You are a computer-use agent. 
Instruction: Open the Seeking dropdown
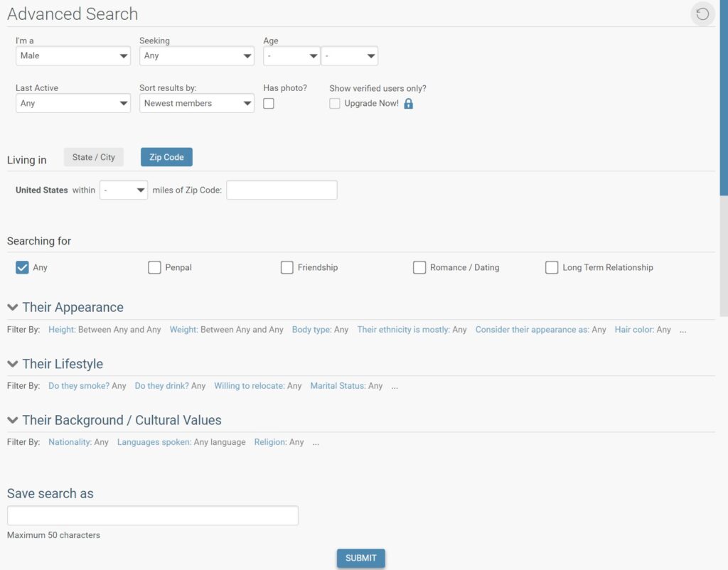(196, 56)
